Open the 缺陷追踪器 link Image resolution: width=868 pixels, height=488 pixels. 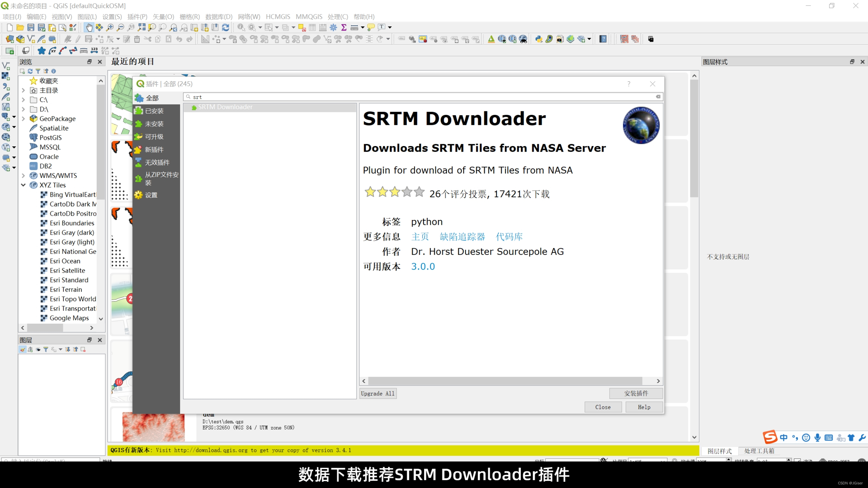(462, 237)
